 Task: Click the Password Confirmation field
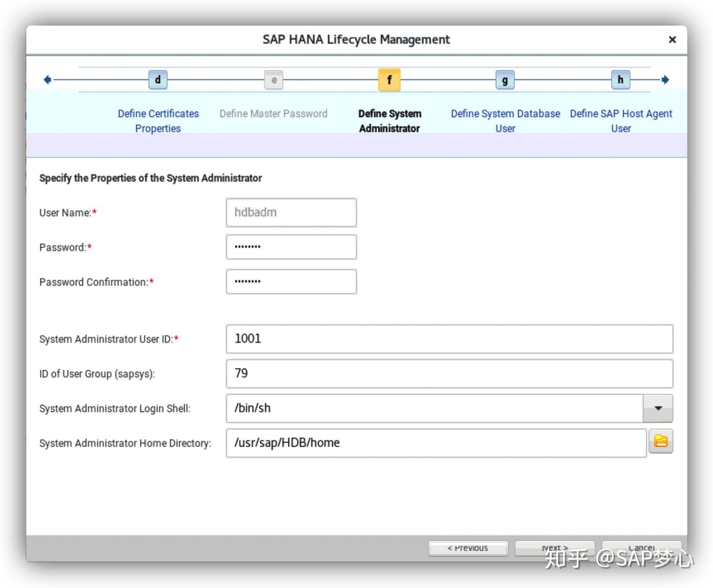(291, 282)
